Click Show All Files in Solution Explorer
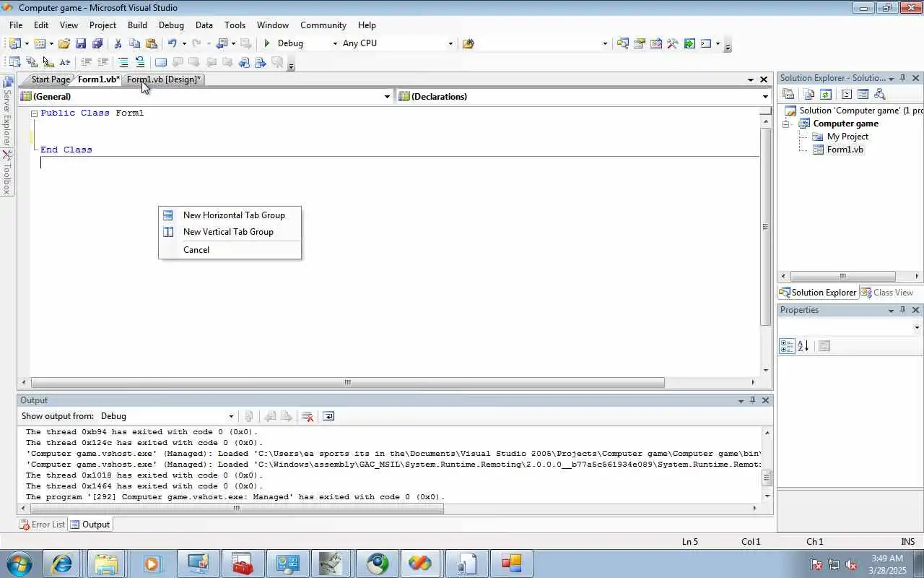 [808, 94]
